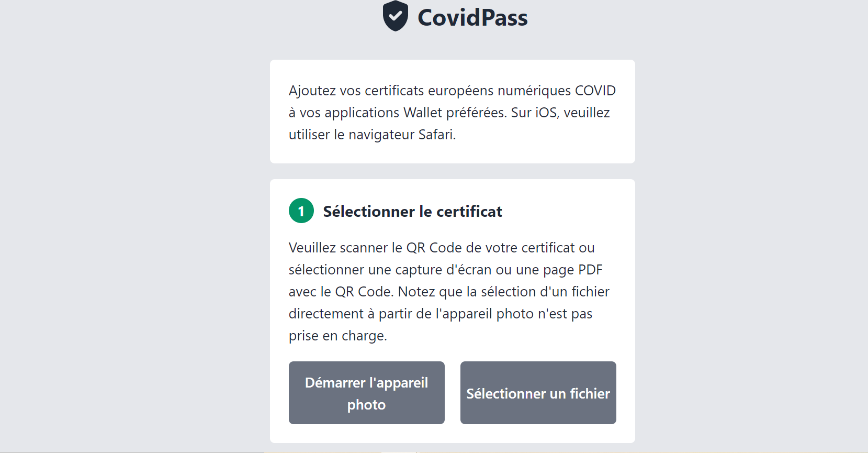Screen dimensions: 868x453
Task: Click the line mentioning capture d'écran
Action: (446, 270)
